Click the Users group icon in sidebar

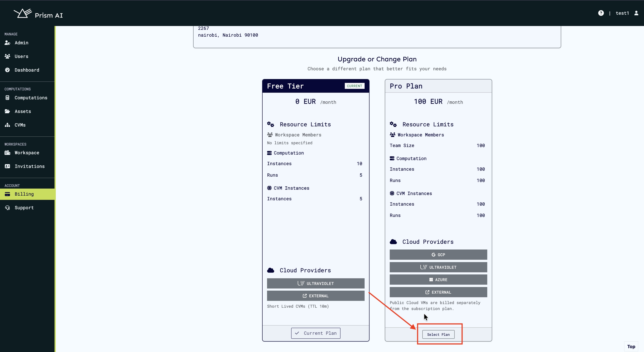[x=7, y=56]
